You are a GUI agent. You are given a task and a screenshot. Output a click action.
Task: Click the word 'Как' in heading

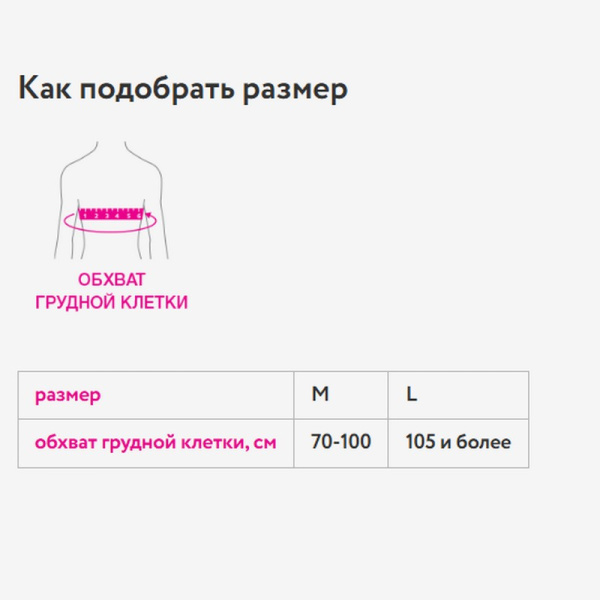click(x=45, y=87)
